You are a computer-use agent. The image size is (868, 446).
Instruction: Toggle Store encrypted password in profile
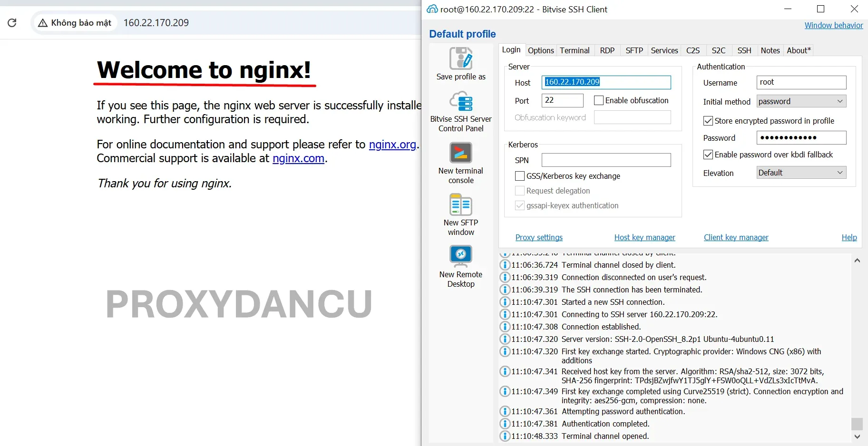tap(708, 121)
